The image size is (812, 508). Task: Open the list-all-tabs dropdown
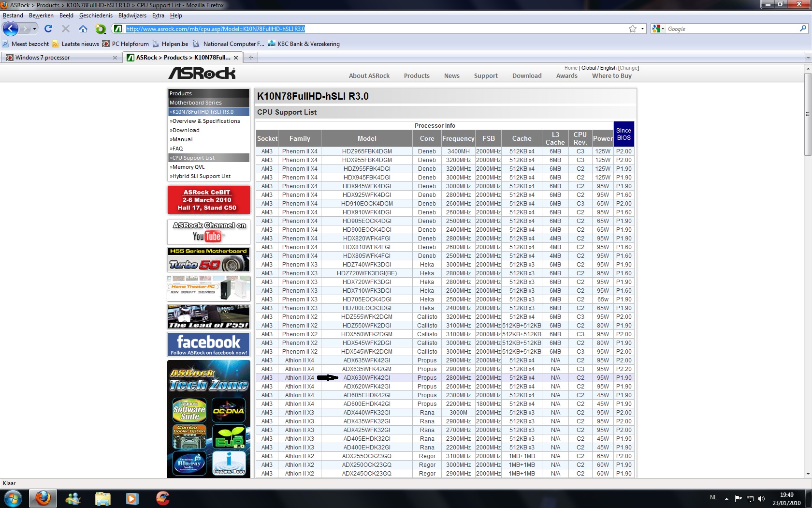(x=808, y=58)
